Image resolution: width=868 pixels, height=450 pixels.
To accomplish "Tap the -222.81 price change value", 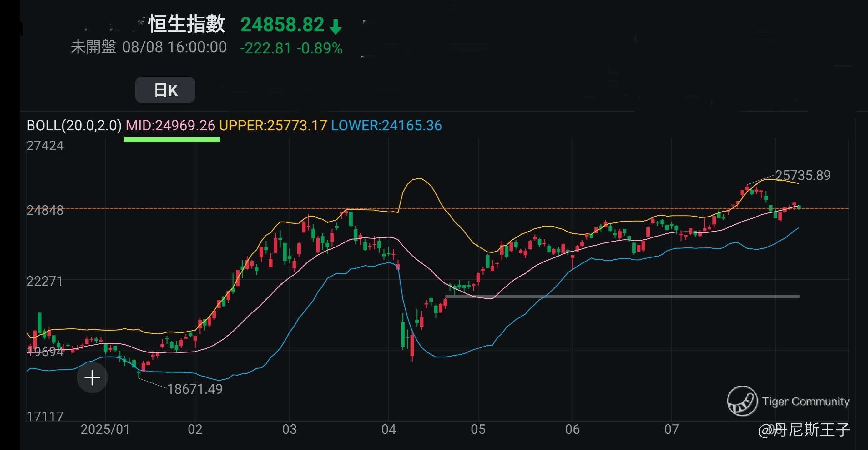I will (265, 48).
